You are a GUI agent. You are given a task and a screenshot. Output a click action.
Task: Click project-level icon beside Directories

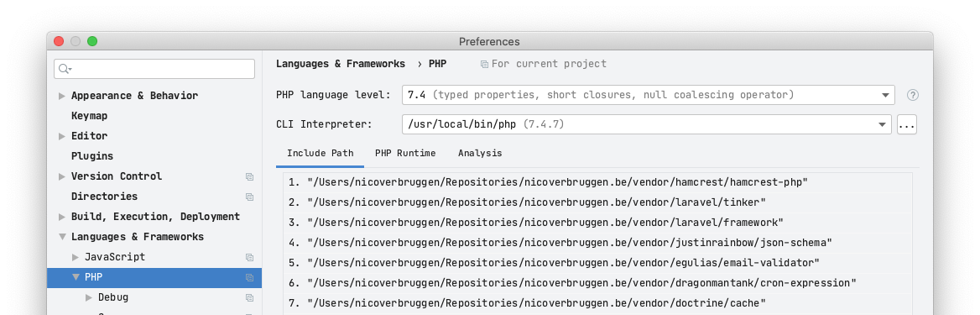(249, 197)
